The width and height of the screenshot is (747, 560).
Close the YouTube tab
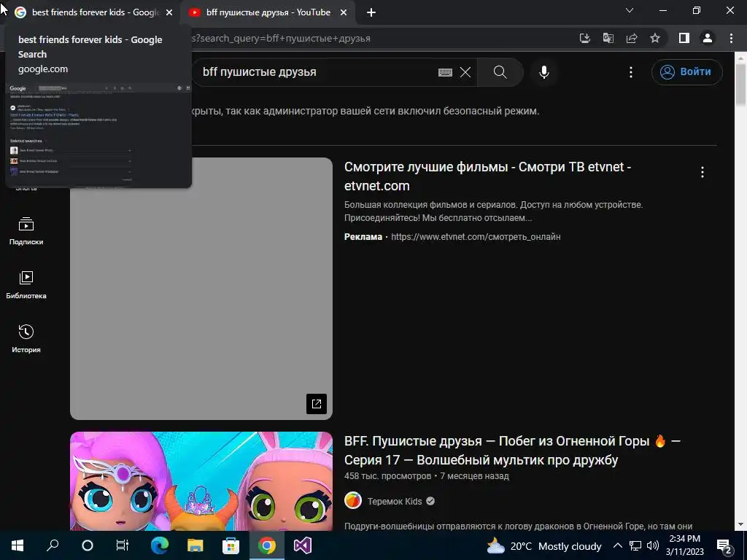pos(344,13)
